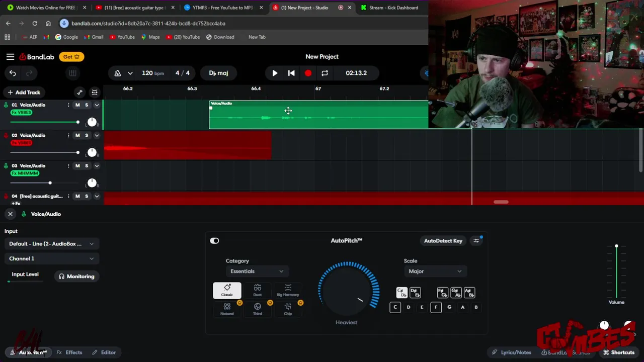Toggle the Monitoring button
The width and height of the screenshot is (644, 362).
[x=76, y=277]
